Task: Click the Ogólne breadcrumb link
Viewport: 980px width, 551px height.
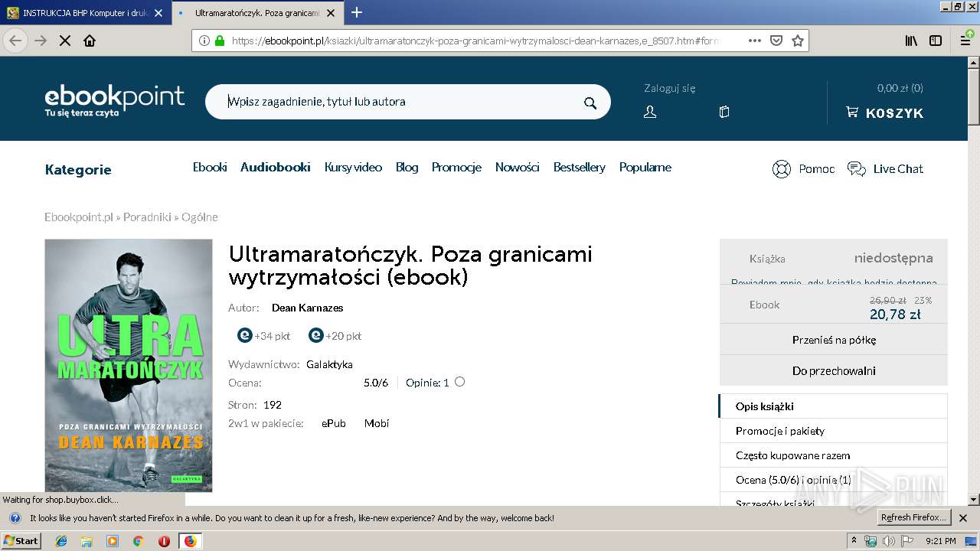Action: tap(200, 217)
